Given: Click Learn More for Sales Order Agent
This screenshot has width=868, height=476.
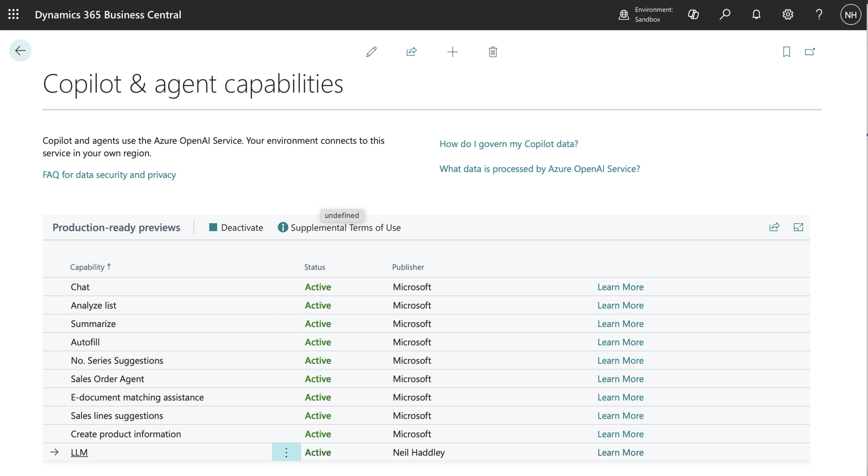Looking at the screenshot, I should (x=620, y=379).
